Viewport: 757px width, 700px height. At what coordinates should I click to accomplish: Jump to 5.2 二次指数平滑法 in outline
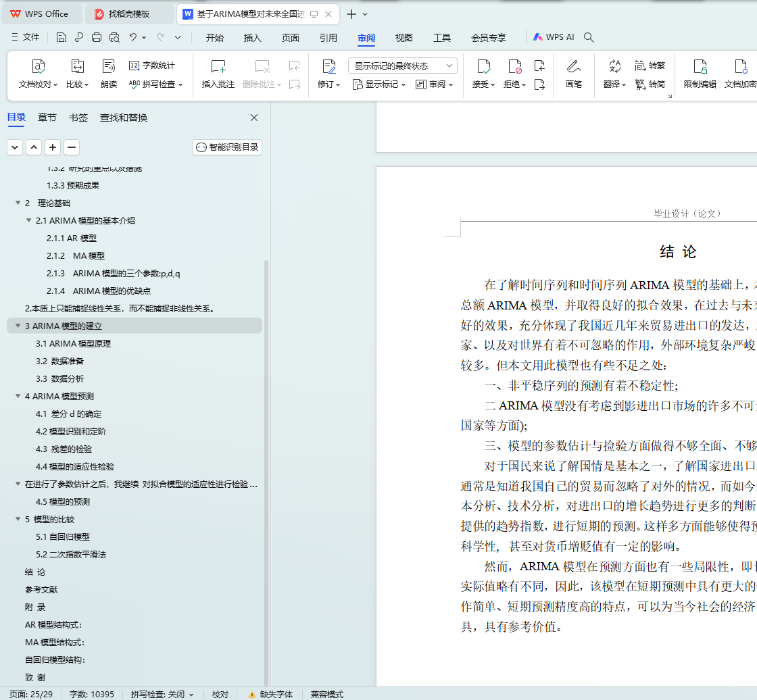click(70, 554)
